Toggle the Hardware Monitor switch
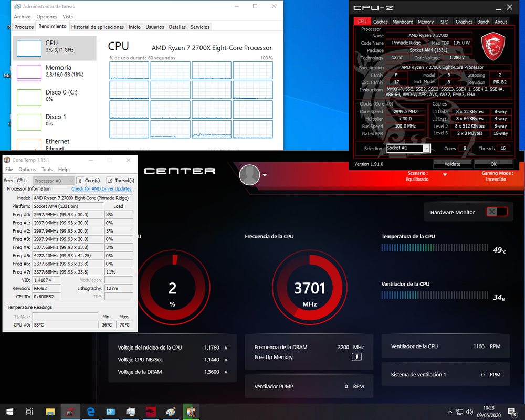The image size is (525, 420). (497, 212)
